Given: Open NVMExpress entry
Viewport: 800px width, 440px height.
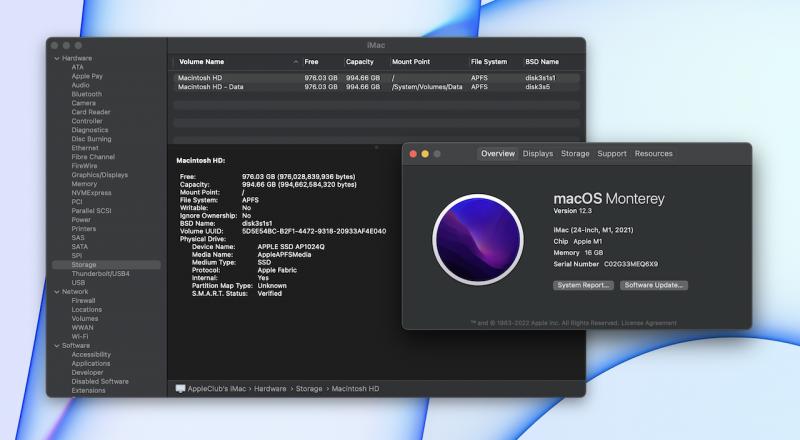Looking at the screenshot, I should pyautogui.click(x=91, y=193).
